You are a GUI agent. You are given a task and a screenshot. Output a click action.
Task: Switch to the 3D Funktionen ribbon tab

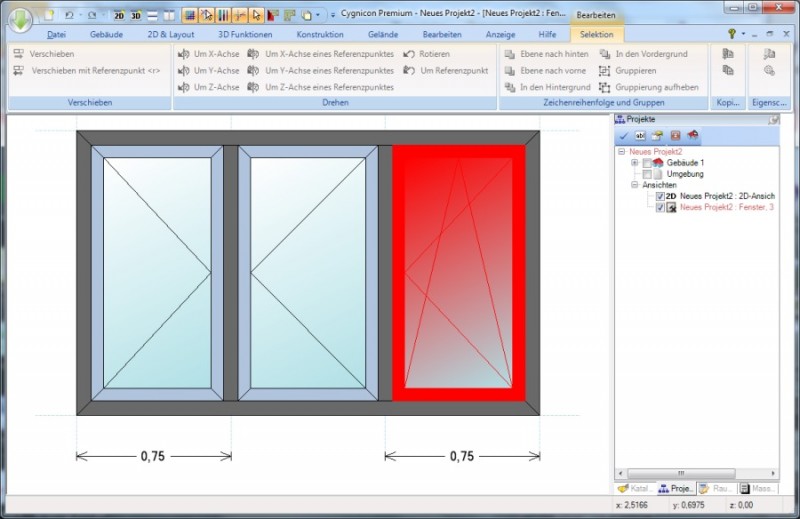click(x=245, y=34)
